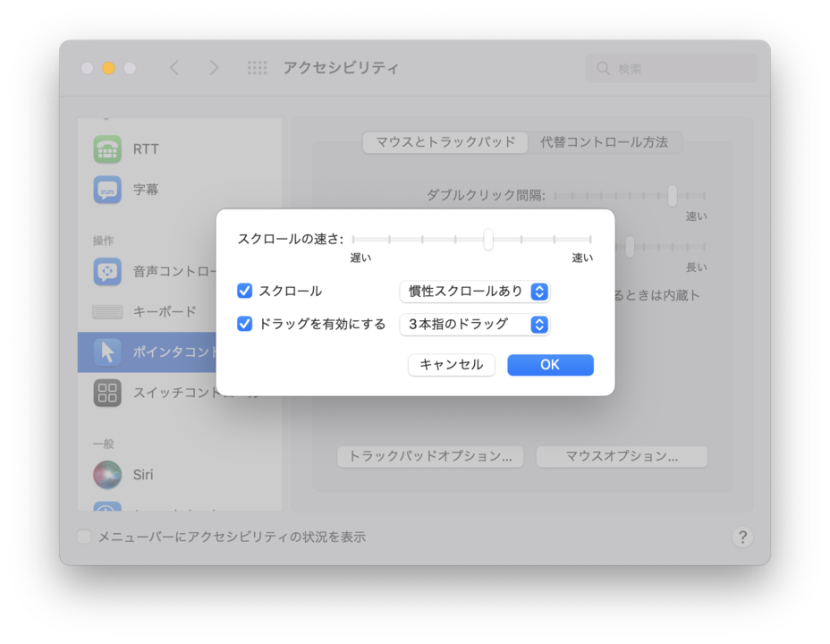
Task: Open トラックパッドオプション… button
Action: click(430, 456)
